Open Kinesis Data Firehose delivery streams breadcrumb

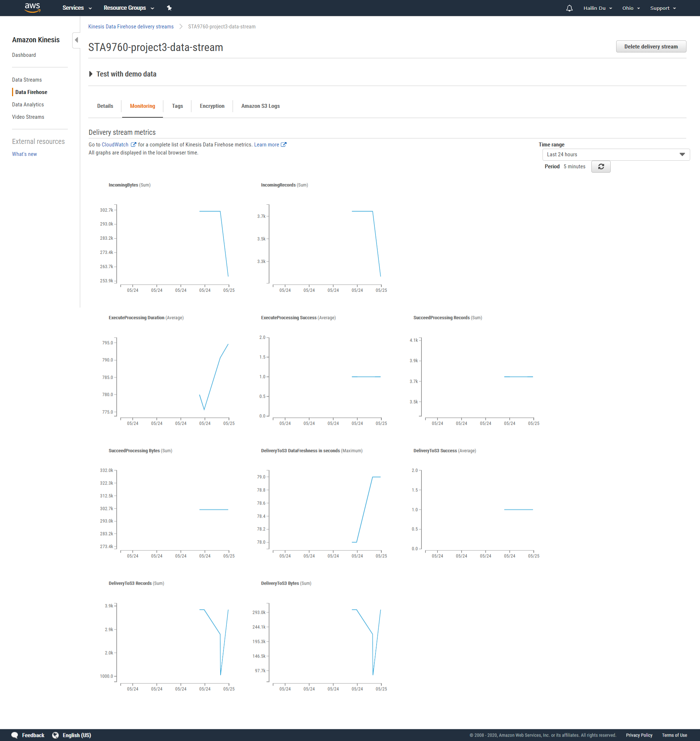tap(131, 27)
